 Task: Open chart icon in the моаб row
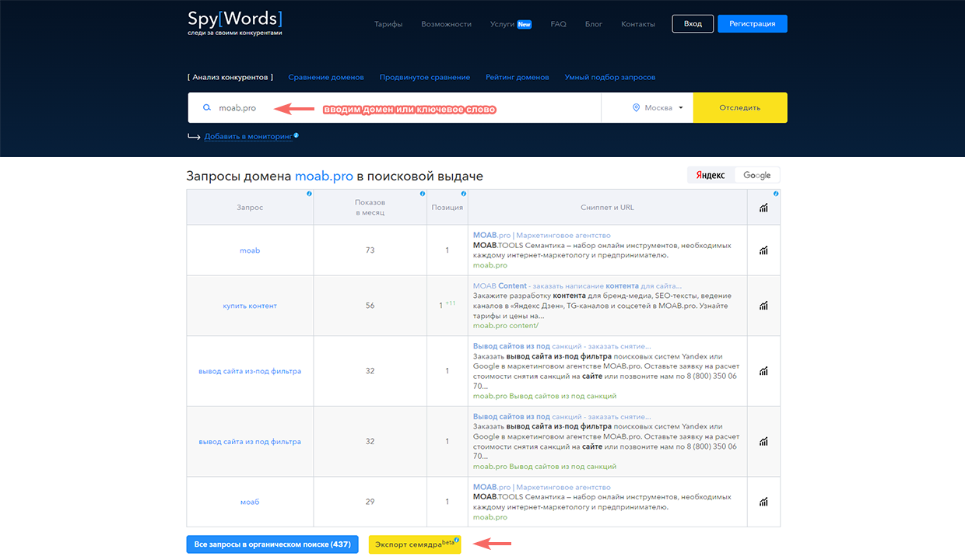click(763, 502)
